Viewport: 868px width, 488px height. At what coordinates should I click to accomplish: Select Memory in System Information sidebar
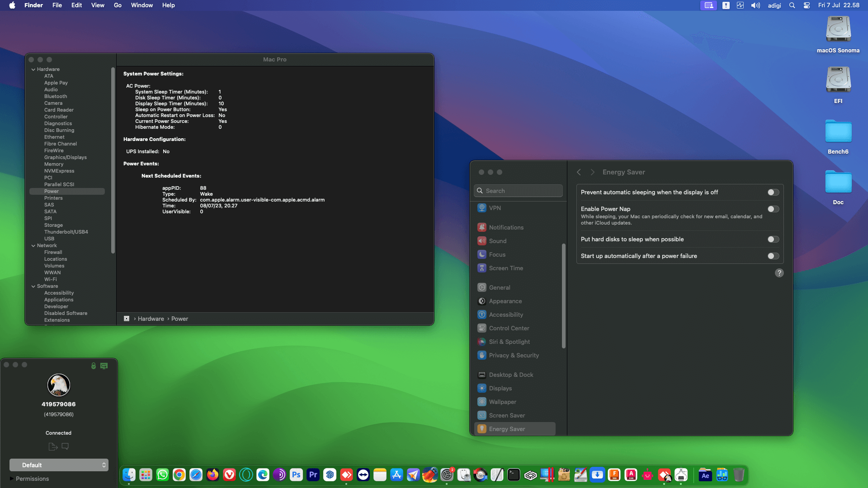(54, 164)
